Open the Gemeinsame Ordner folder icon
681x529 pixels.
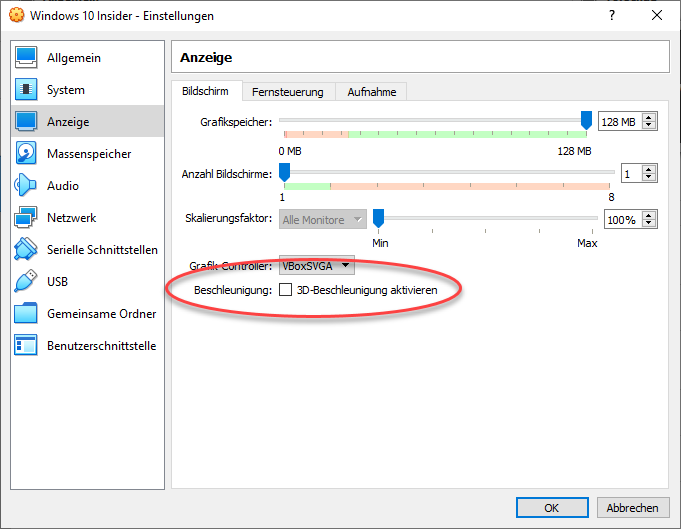point(26,313)
